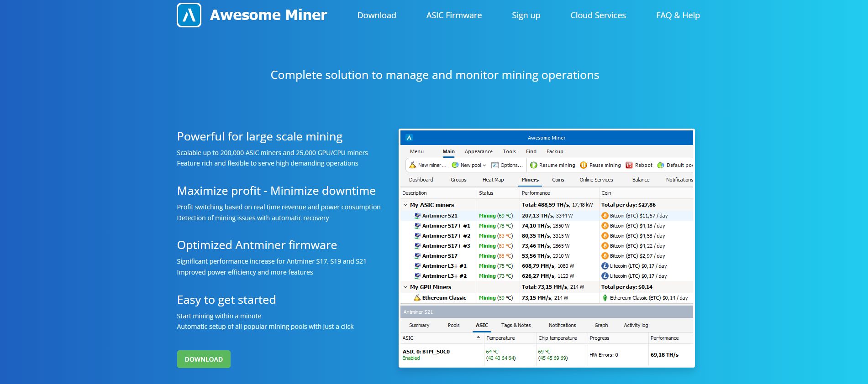Collapse the My ASIC miners group
The width and height of the screenshot is (868, 384).
click(x=405, y=205)
